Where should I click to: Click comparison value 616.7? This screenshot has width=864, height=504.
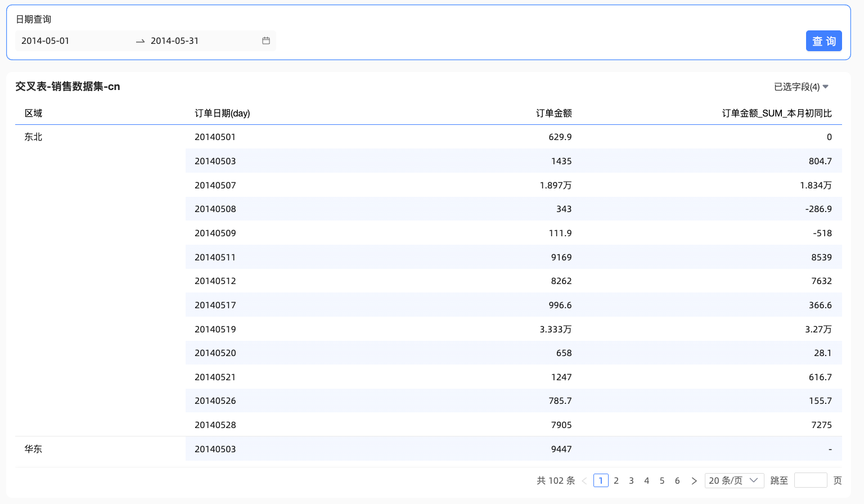click(820, 377)
